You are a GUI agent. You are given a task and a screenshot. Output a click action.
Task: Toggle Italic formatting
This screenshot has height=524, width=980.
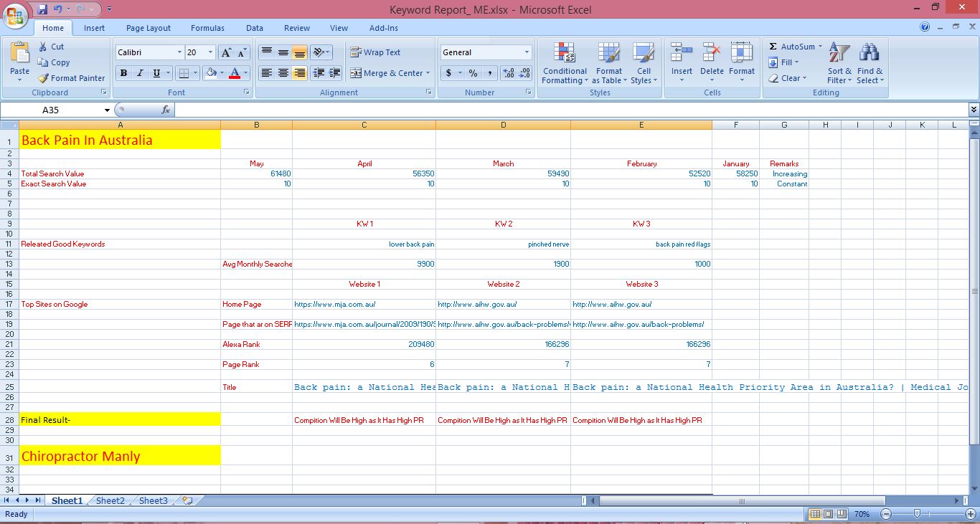140,73
